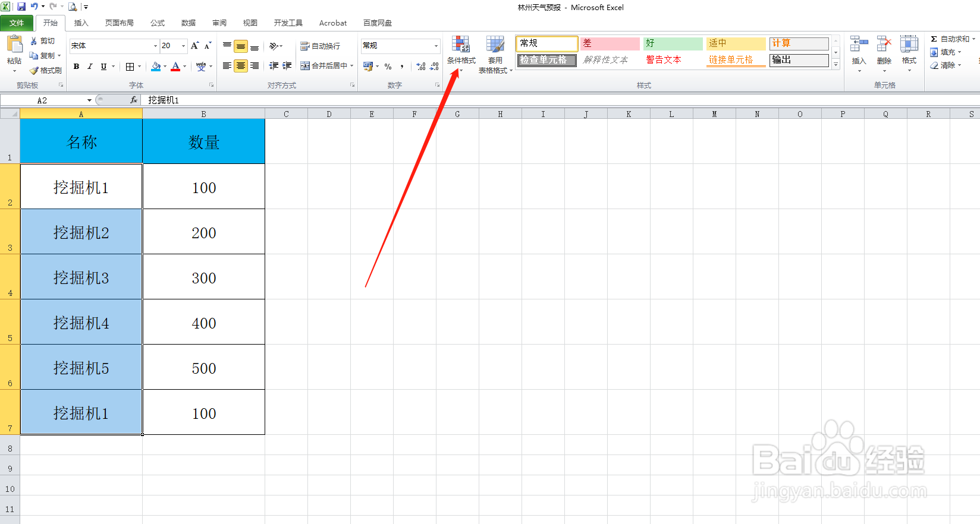The height and width of the screenshot is (524, 980).
Task: Click the Wrap Text (自动换行) button
Action: point(321,46)
